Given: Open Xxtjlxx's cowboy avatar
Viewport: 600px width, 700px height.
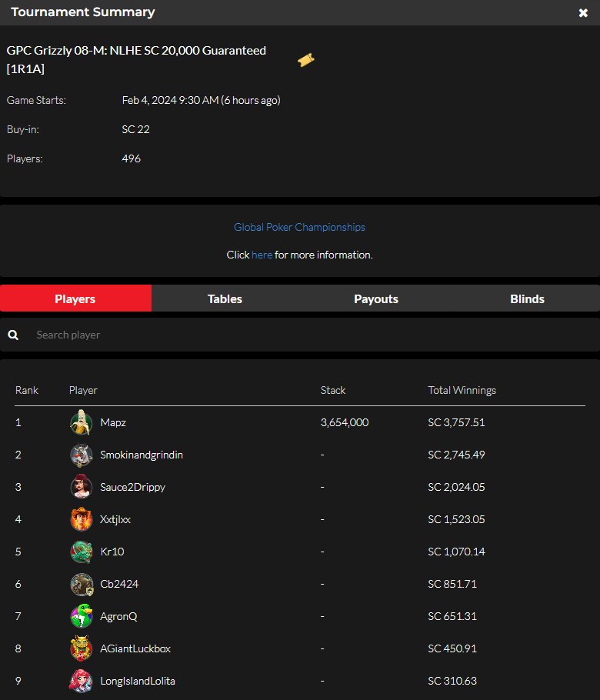Looking at the screenshot, I should point(82,519).
